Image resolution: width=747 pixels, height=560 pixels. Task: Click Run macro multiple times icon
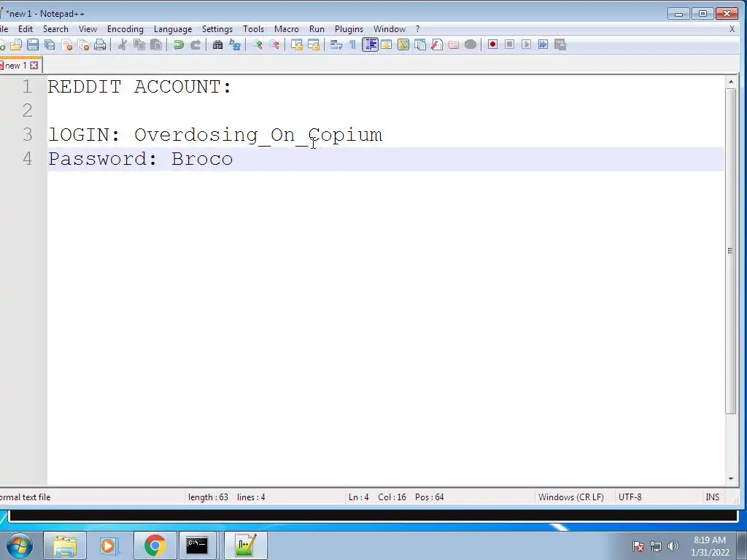[x=543, y=44]
